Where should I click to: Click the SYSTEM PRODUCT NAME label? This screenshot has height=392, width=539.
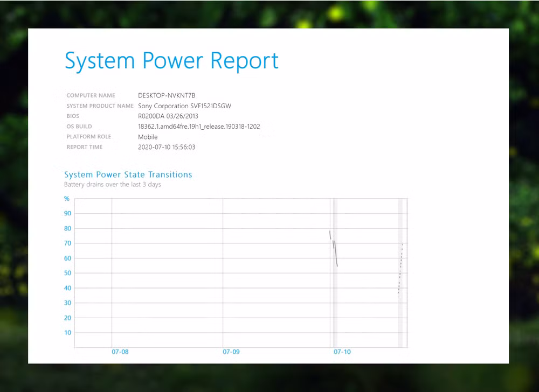pos(100,106)
